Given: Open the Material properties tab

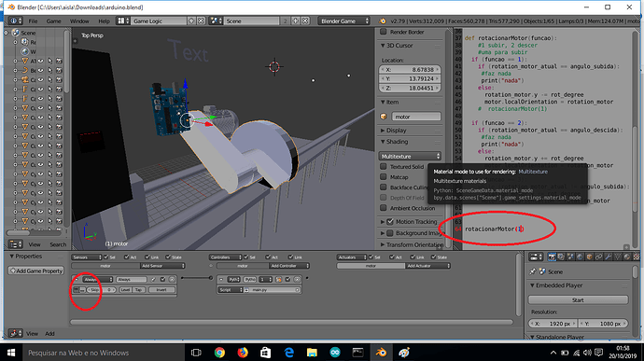Looking at the screenshot, I should [x=627, y=257].
